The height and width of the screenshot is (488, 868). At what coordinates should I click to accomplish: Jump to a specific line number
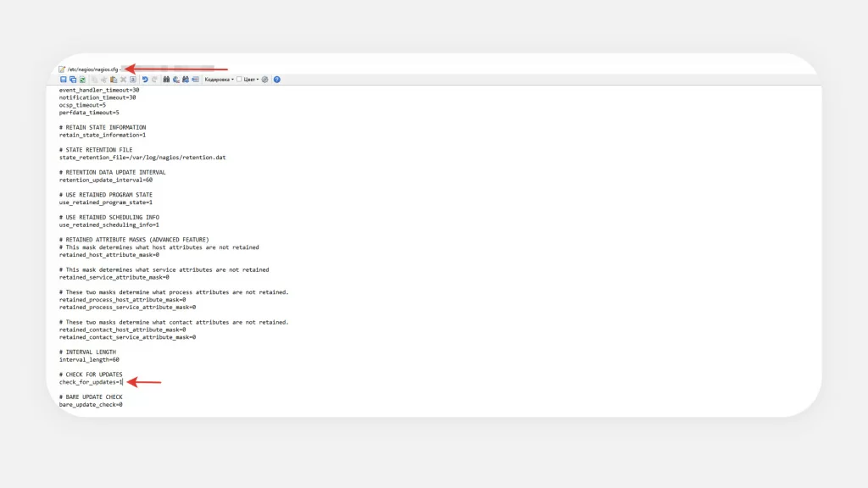point(195,79)
